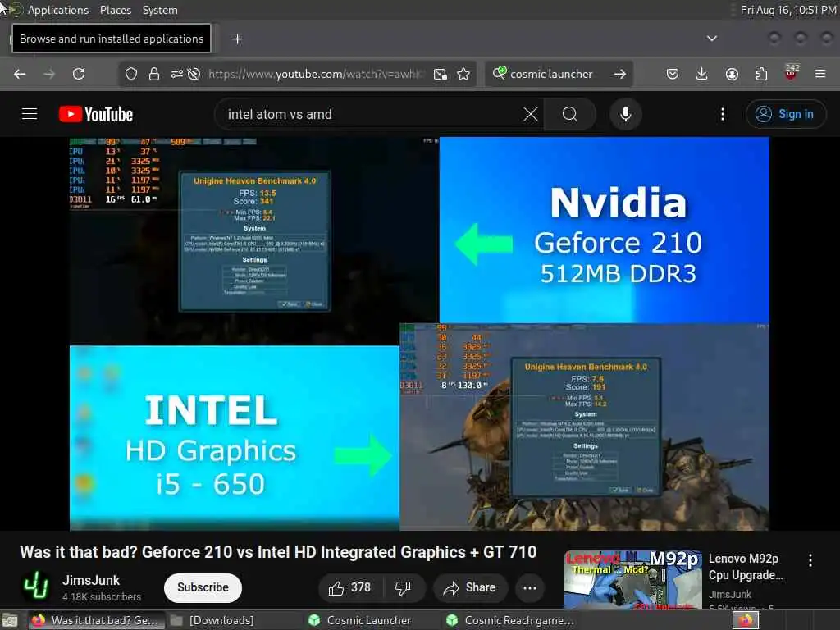This screenshot has width=840, height=630.
Task: Go to YouTube home via logo
Action: pos(96,114)
